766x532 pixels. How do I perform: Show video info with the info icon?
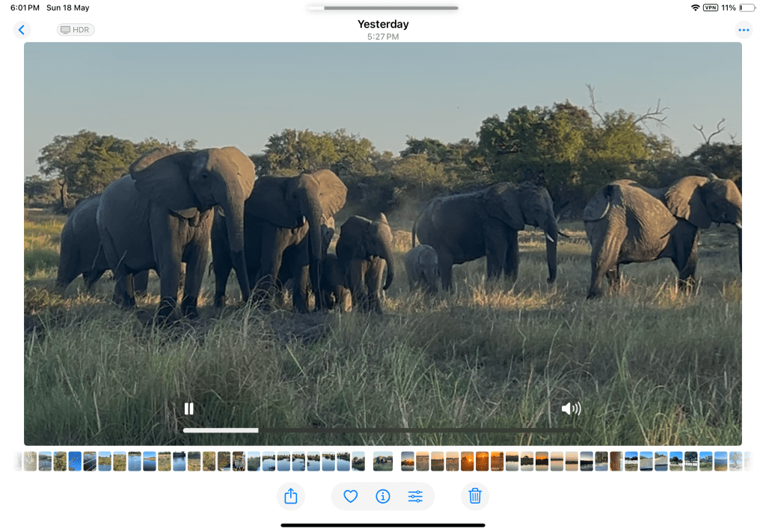click(x=383, y=496)
